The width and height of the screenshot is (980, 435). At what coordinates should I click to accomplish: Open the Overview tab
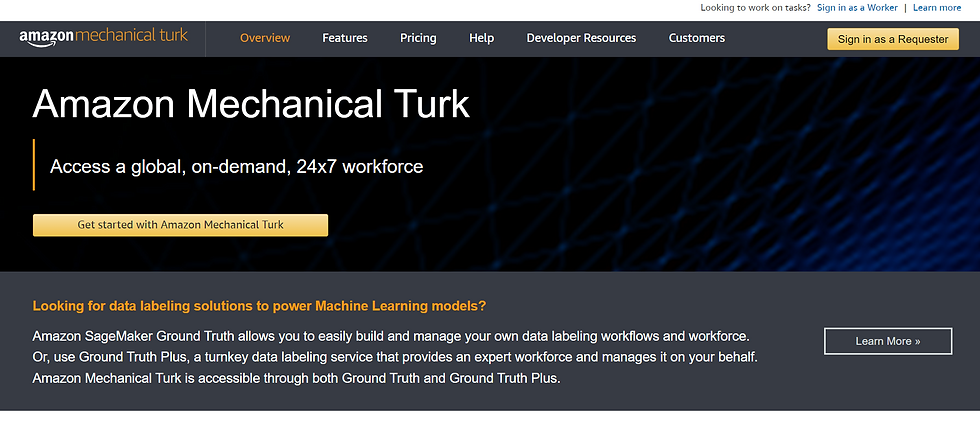click(265, 38)
